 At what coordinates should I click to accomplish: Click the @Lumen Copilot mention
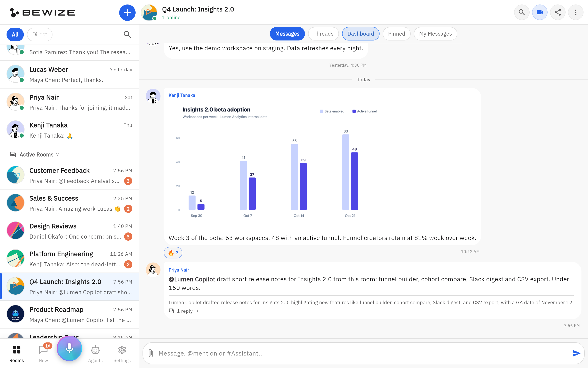(192, 279)
